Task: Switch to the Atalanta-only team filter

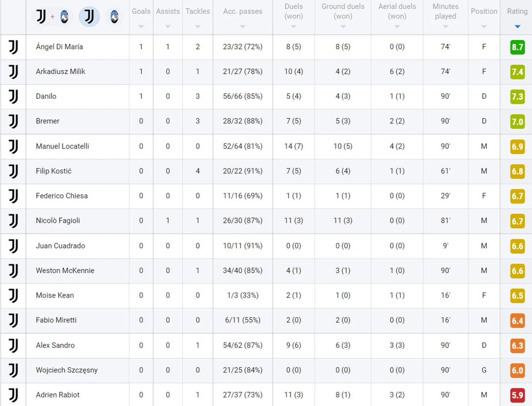Action: pyautogui.click(x=114, y=17)
